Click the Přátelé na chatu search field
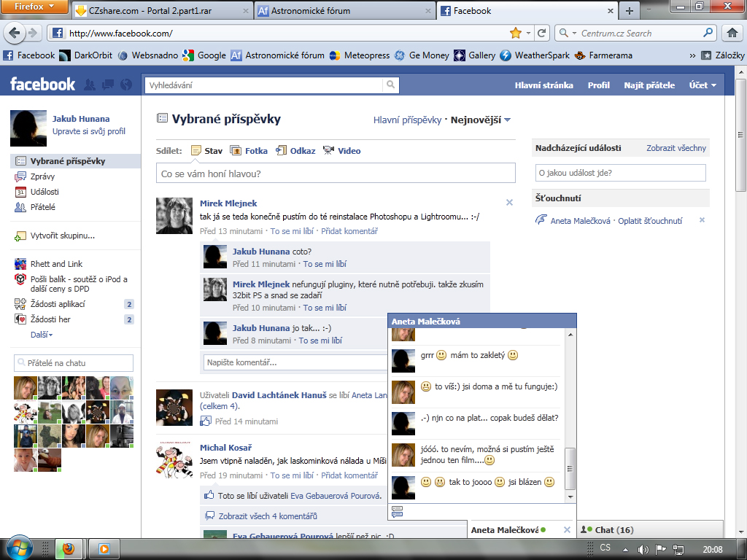Viewport: 747px width, 560px height. (74, 363)
